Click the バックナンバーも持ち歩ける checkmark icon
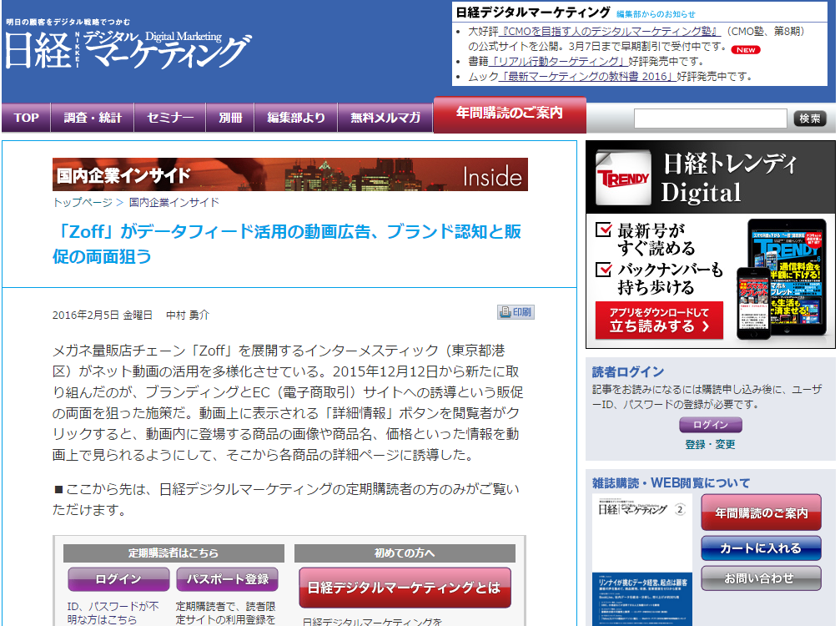Screen dimensions: 840x626 (x=603, y=269)
